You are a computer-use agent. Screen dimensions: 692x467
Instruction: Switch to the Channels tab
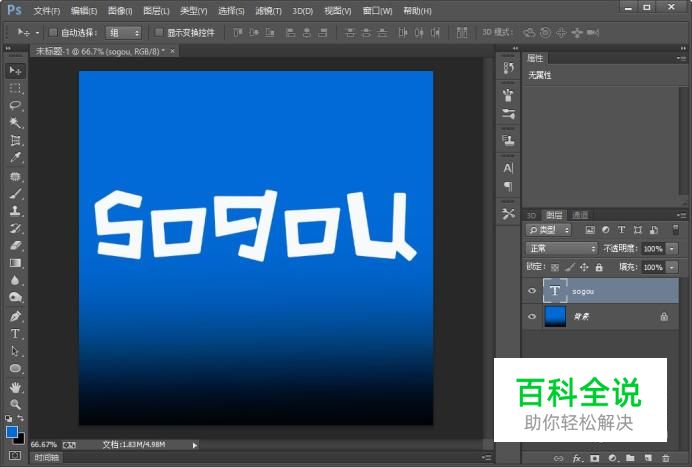pyautogui.click(x=580, y=215)
